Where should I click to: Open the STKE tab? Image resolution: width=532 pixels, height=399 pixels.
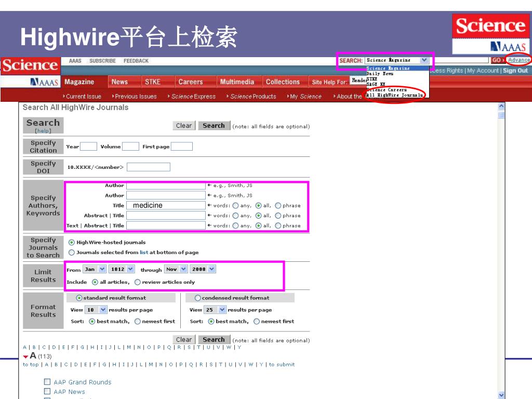152,82
